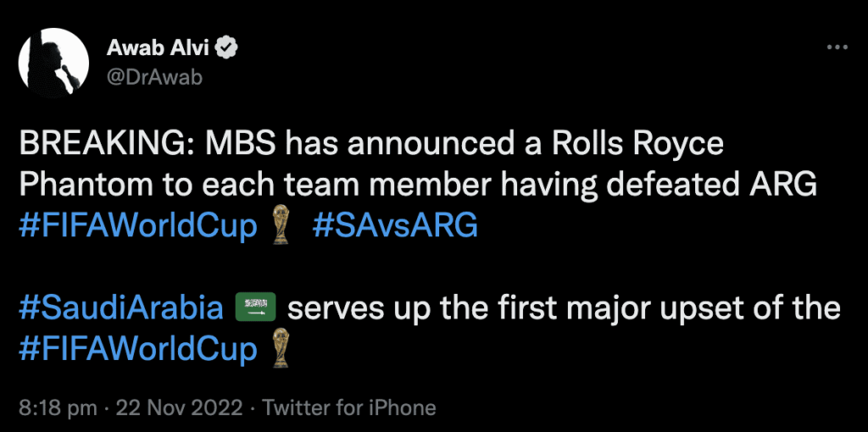
Task: Follow the #SAvsARG hashtag
Action: click(x=395, y=226)
